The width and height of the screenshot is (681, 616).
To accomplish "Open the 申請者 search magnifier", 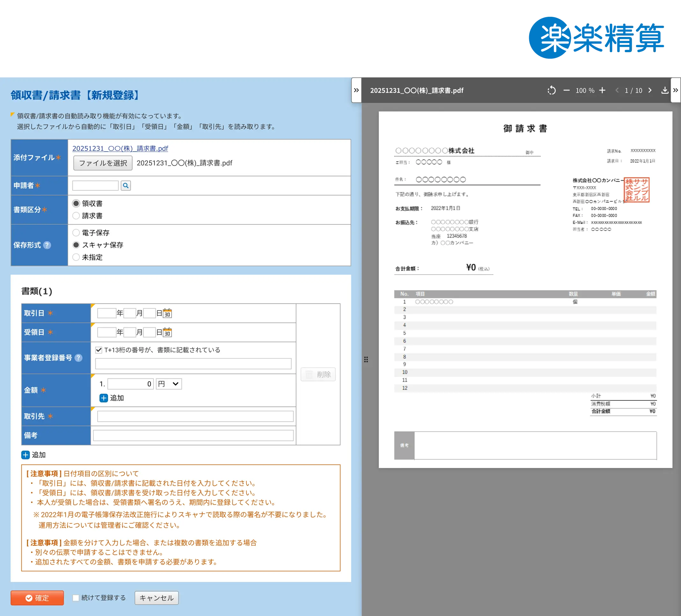I will (x=126, y=185).
